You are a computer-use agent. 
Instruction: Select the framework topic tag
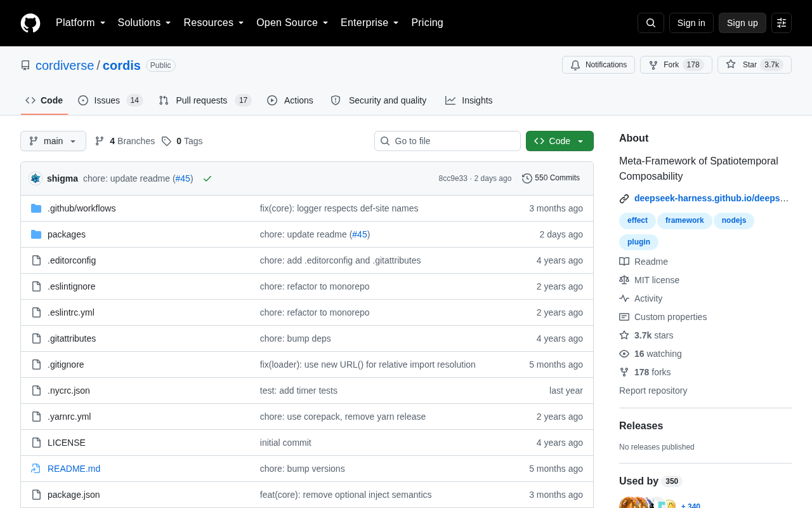pyautogui.click(x=684, y=221)
